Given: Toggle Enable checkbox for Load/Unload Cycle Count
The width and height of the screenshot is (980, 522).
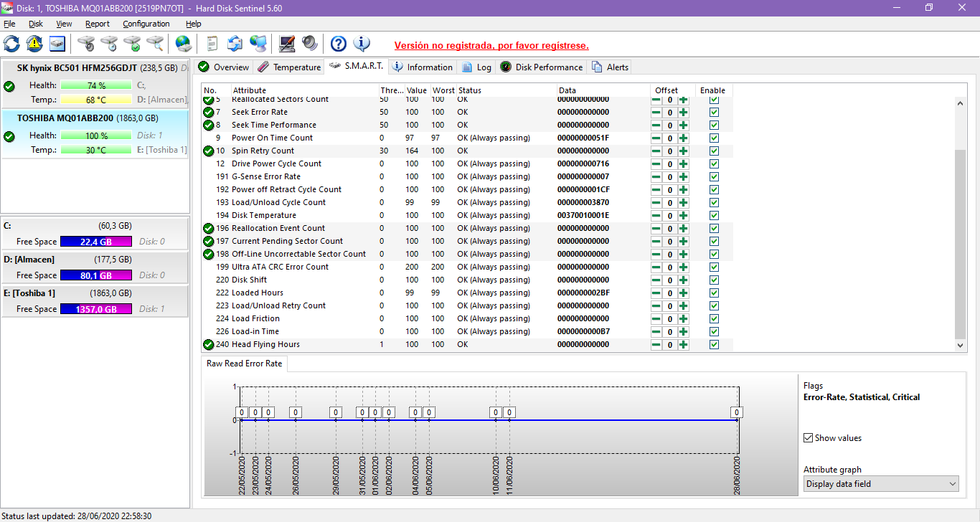Looking at the screenshot, I should 714,203.
